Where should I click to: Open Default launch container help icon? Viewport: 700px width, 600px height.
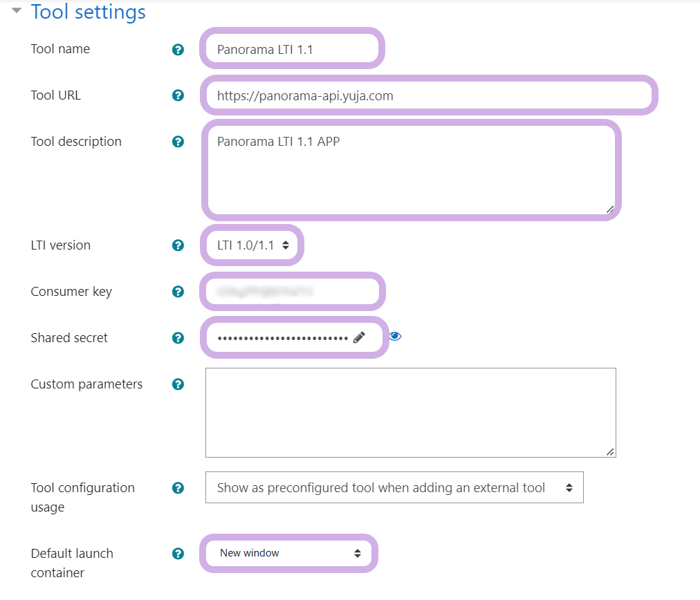pos(178,554)
